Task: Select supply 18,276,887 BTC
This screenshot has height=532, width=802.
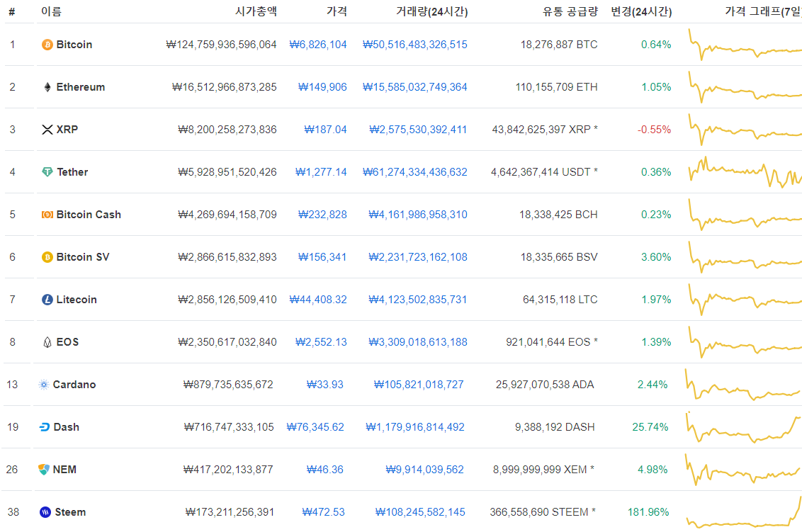Action: pyautogui.click(x=559, y=45)
